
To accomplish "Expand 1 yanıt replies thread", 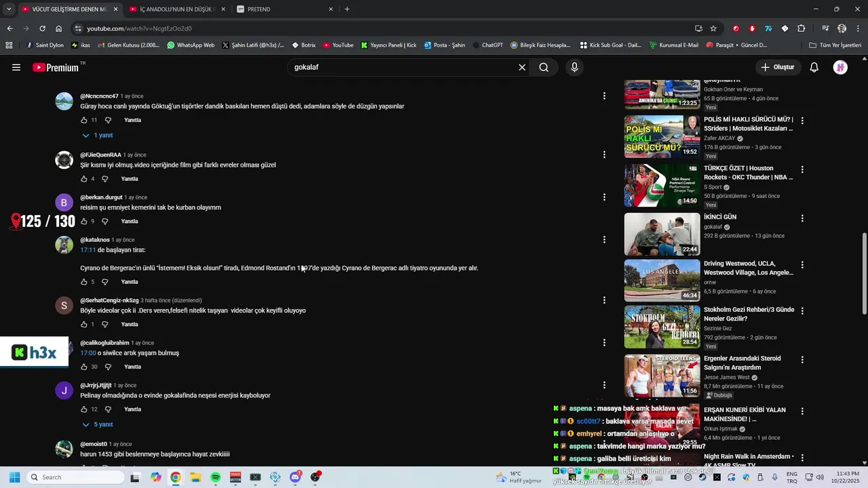I will (98, 136).
